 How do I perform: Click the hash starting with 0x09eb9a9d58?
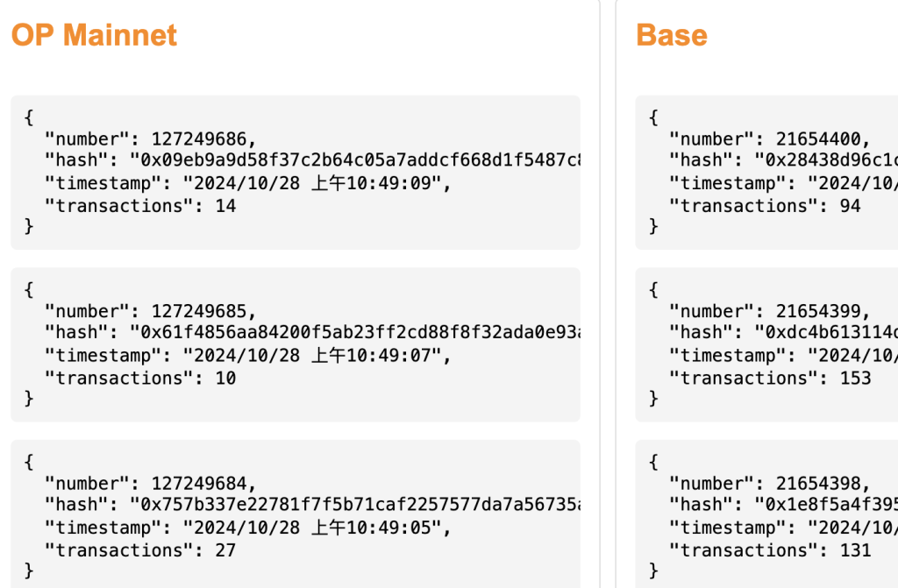[355, 160]
